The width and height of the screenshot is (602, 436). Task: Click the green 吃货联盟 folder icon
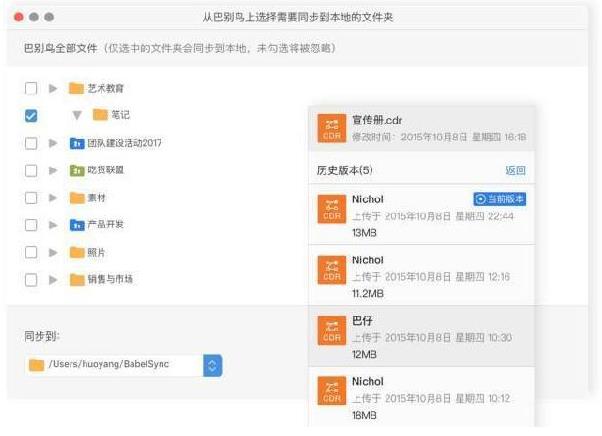(76, 170)
